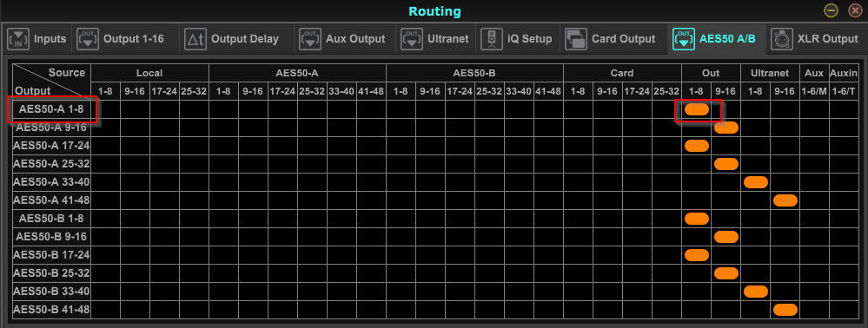Toggle the AES50-B 33-40 orange Ultranet marker
The image size is (868, 328).
tap(756, 292)
